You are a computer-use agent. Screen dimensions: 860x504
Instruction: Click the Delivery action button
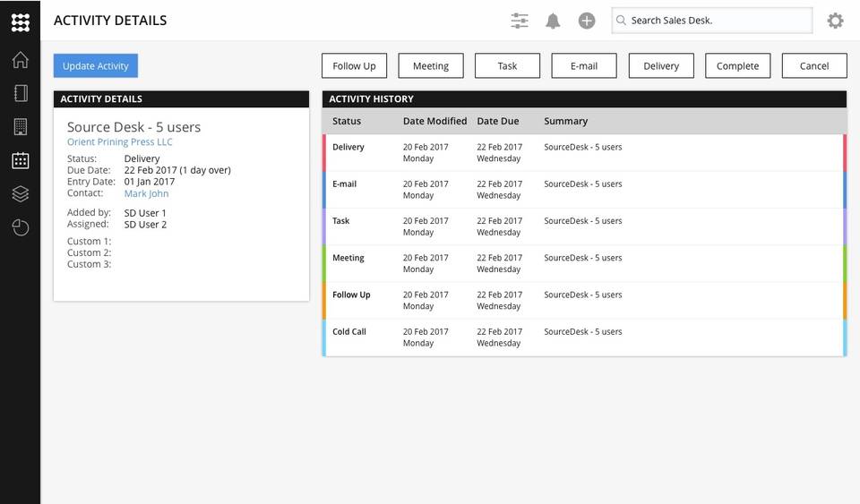(x=661, y=65)
